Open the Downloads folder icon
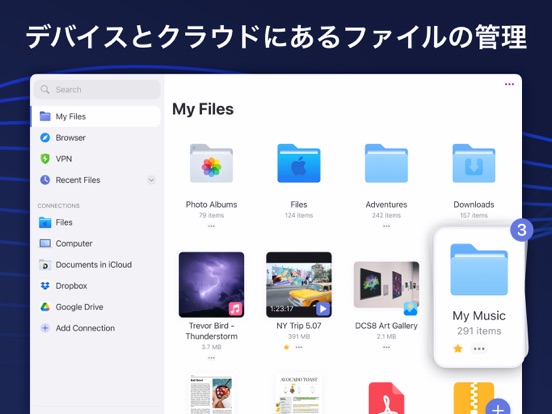 coord(474,163)
